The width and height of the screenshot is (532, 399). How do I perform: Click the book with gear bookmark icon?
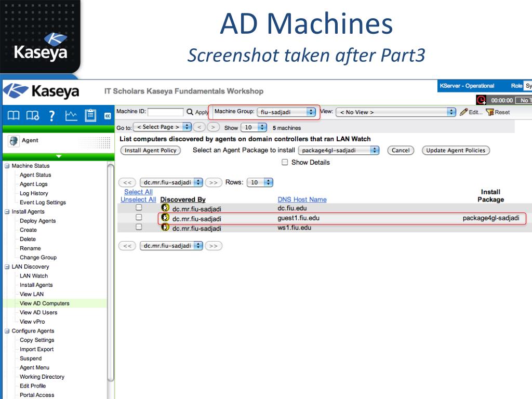click(33, 115)
